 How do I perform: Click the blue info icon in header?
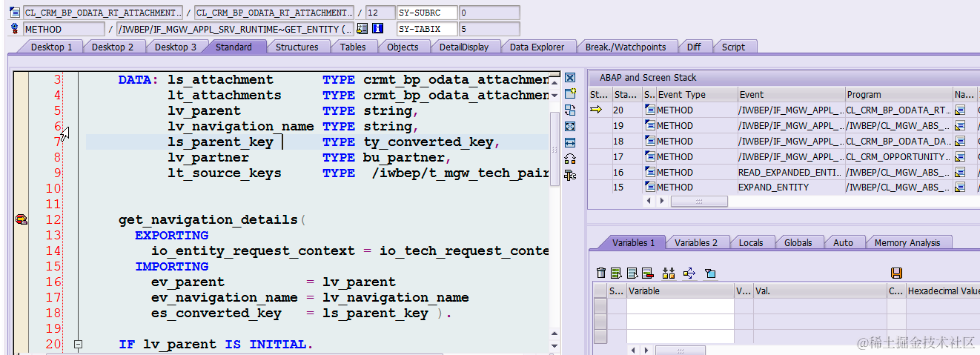[377, 29]
